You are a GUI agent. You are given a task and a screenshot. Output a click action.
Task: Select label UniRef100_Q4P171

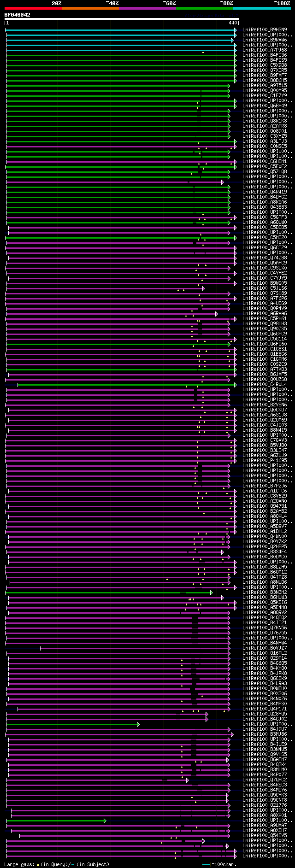click(x=265, y=709)
